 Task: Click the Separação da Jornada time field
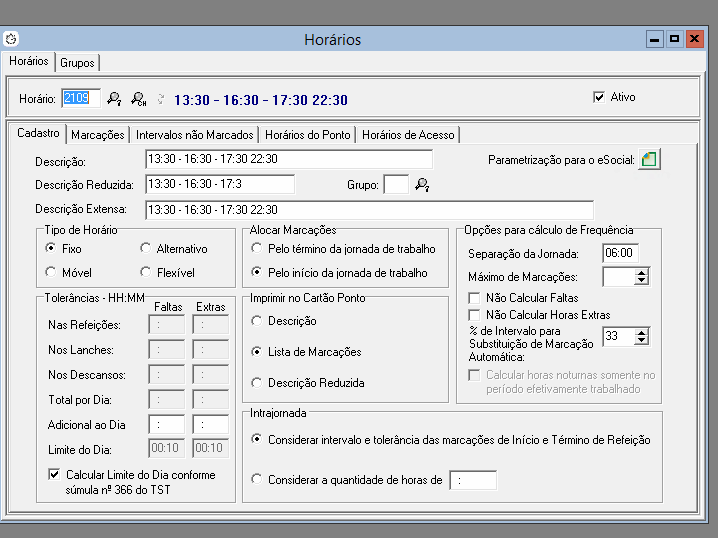point(619,254)
